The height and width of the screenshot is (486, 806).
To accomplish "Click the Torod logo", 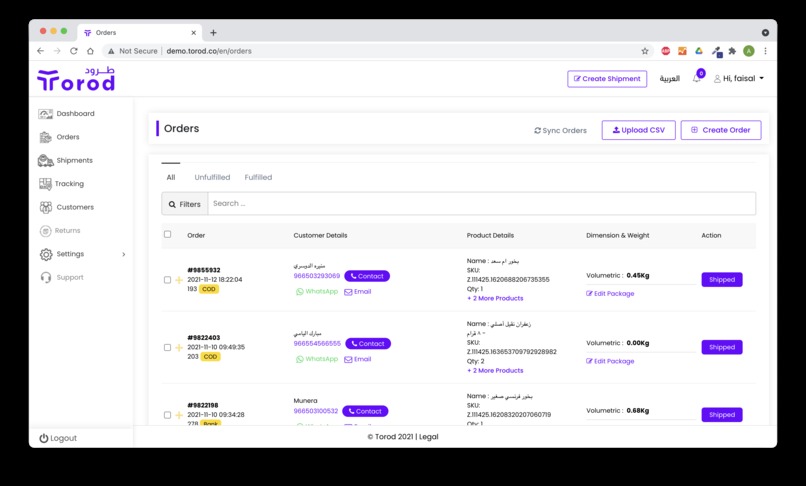I will pyautogui.click(x=76, y=79).
